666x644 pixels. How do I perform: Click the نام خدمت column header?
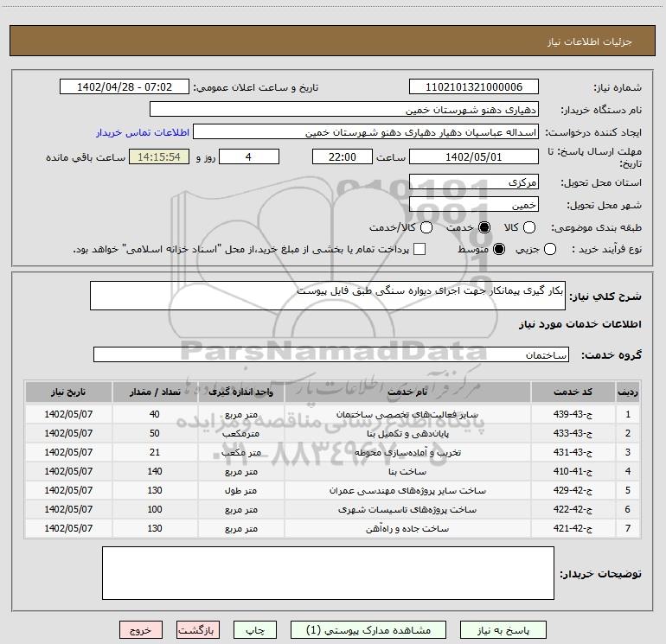pyautogui.click(x=407, y=392)
